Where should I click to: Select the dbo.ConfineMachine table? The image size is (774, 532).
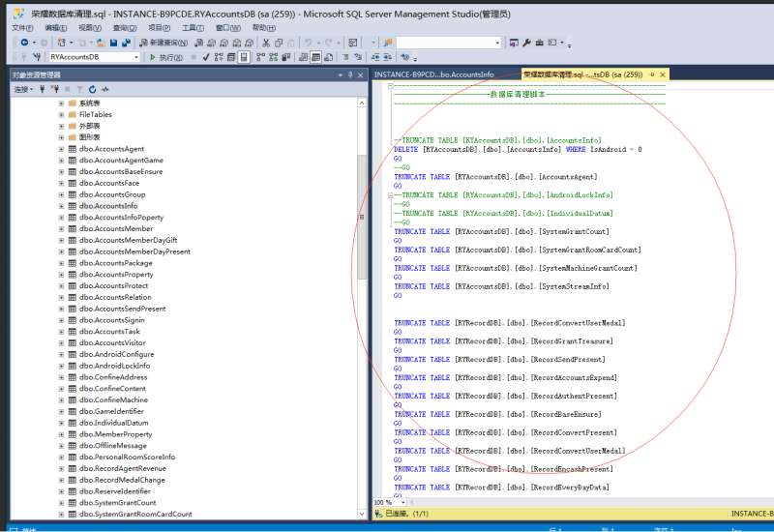point(113,399)
